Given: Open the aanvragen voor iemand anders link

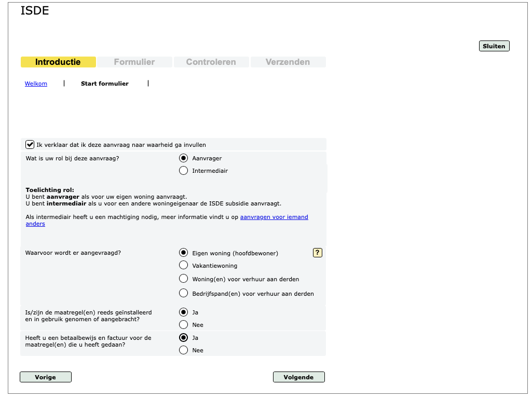Looking at the screenshot, I should [274, 217].
